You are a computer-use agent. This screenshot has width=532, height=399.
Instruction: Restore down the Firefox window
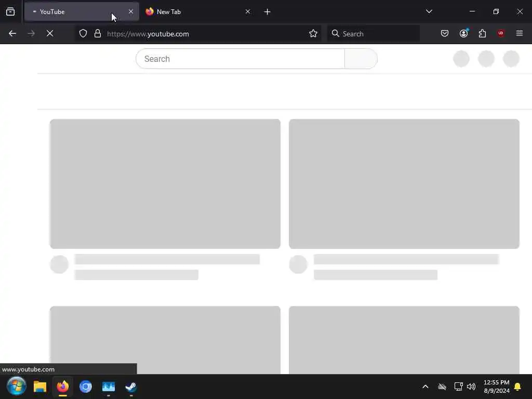pos(496,11)
